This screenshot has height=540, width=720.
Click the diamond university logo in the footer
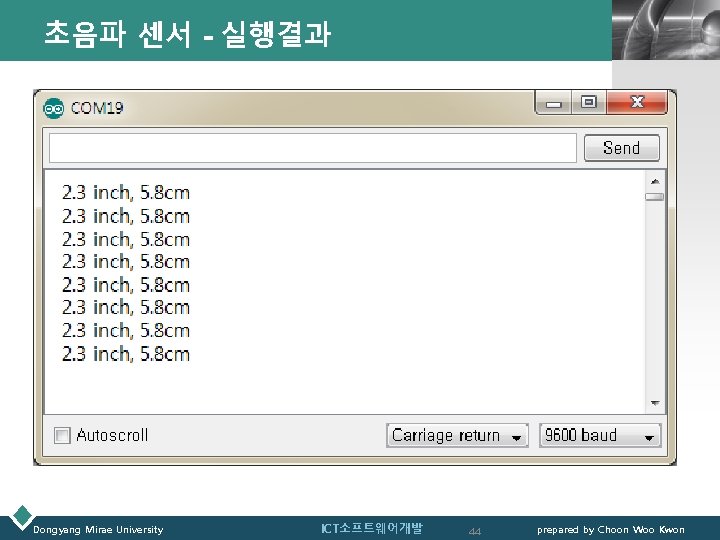click(x=22, y=516)
